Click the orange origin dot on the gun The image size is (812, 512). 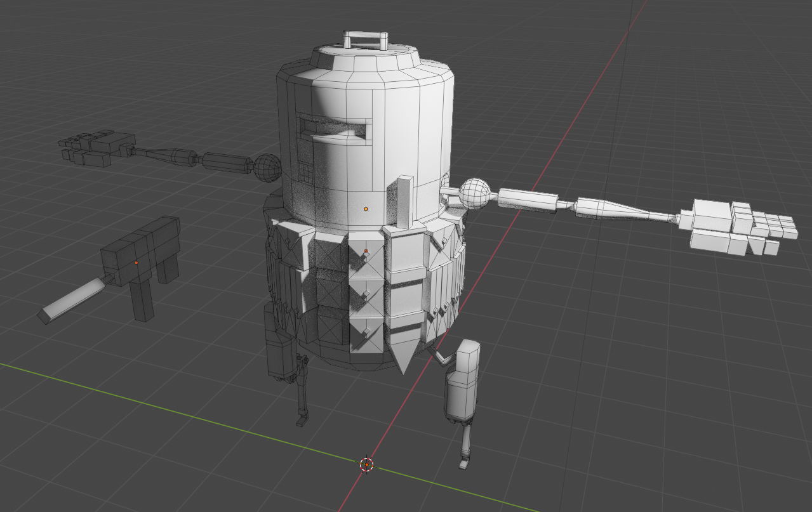tap(136, 262)
